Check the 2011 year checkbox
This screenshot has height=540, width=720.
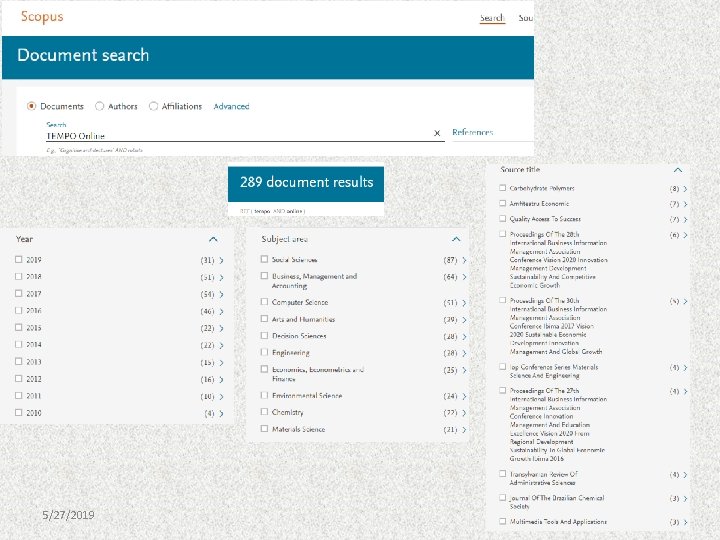point(18,395)
